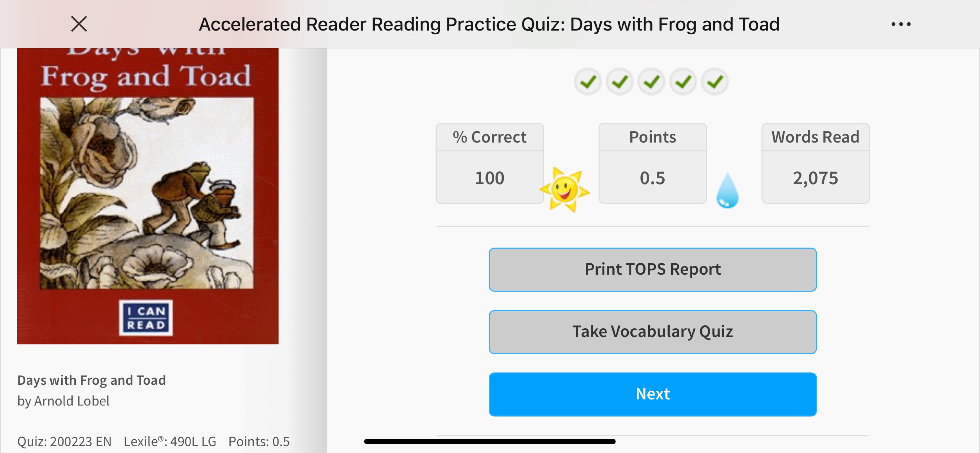
Task: Click the author name Arnold Lobel
Action: (71, 401)
